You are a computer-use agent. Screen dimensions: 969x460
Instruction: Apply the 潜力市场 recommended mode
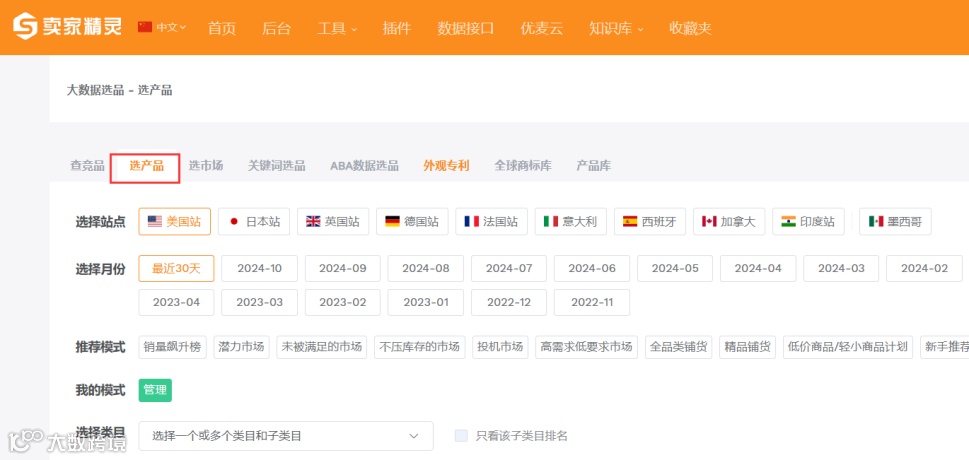pos(241,347)
